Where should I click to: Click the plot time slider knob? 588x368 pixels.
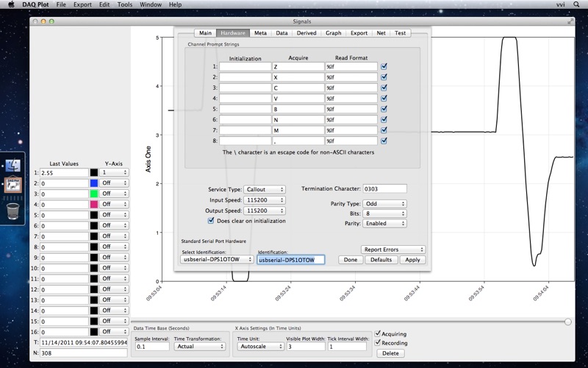click(x=568, y=322)
